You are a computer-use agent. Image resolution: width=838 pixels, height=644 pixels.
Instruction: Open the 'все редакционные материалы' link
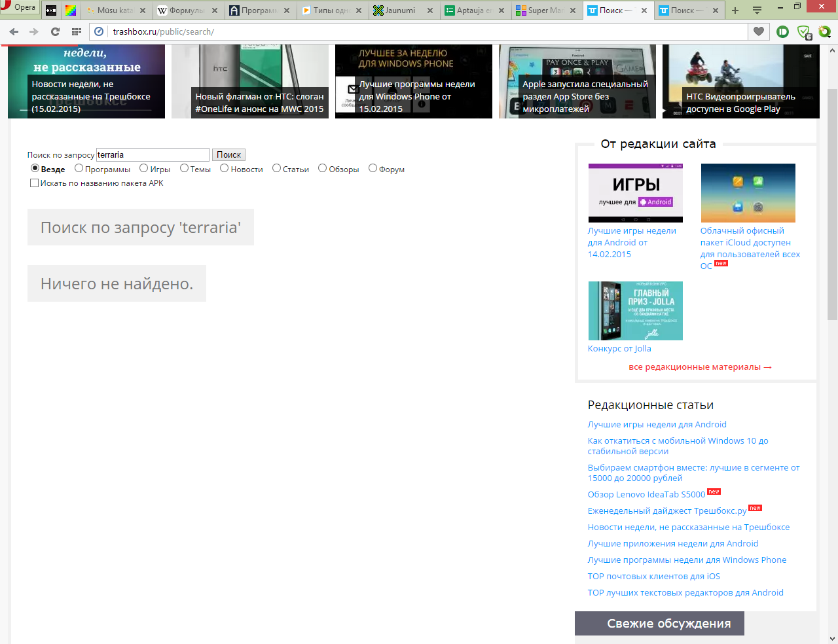pos(700,367)
